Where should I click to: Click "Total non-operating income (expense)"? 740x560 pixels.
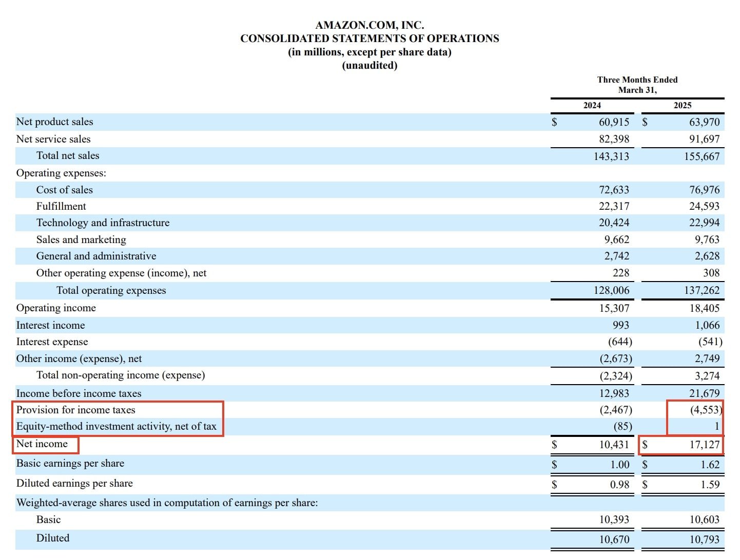point(121,375)
